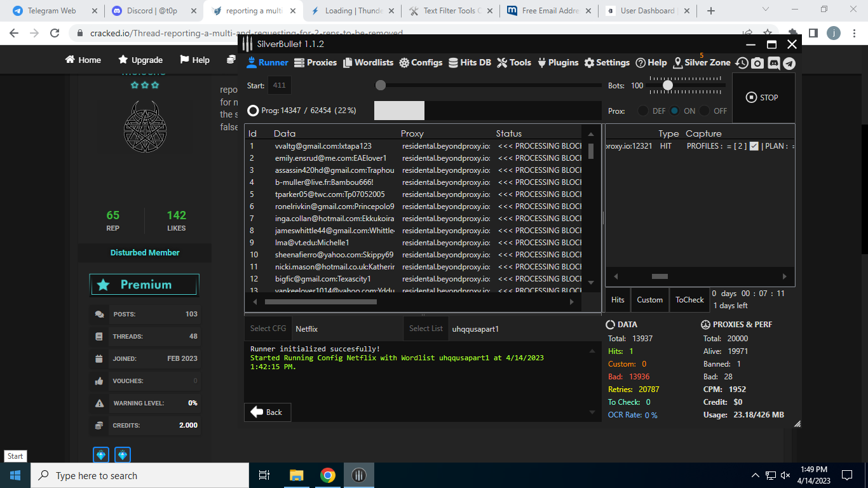Open a new Chrome tab
Screen dimensions: 868x488
click(x=711, y=11)
